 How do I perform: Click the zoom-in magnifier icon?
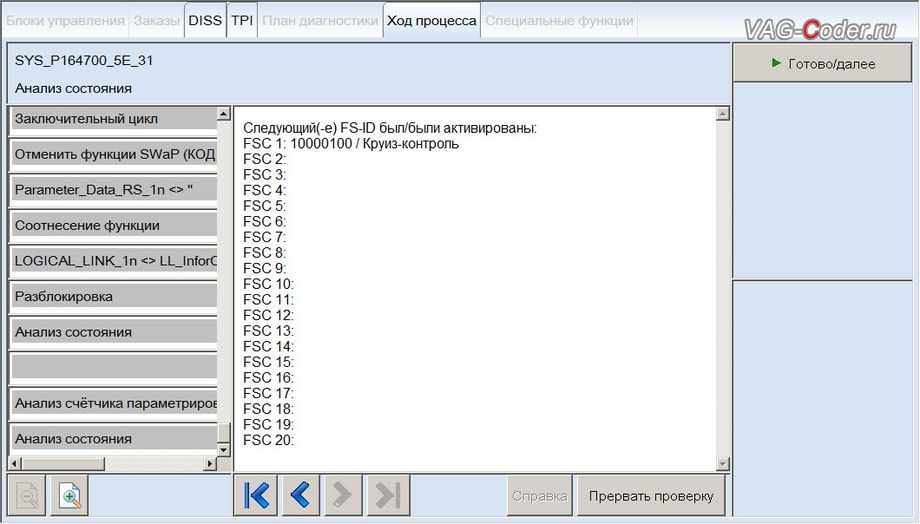[70, 496]
